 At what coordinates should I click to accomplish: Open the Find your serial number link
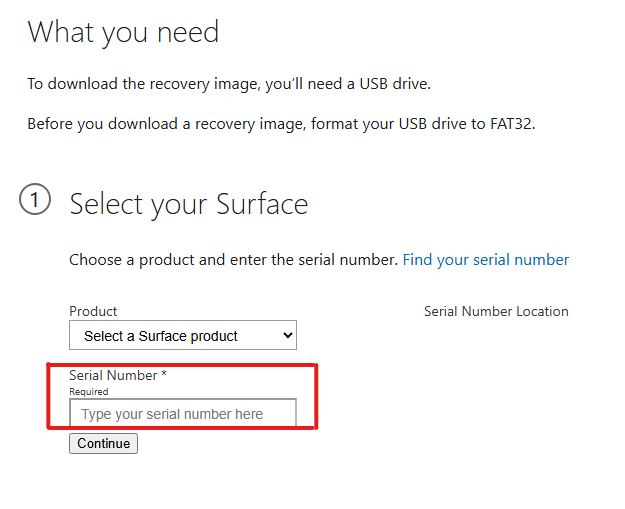(486, 260)
